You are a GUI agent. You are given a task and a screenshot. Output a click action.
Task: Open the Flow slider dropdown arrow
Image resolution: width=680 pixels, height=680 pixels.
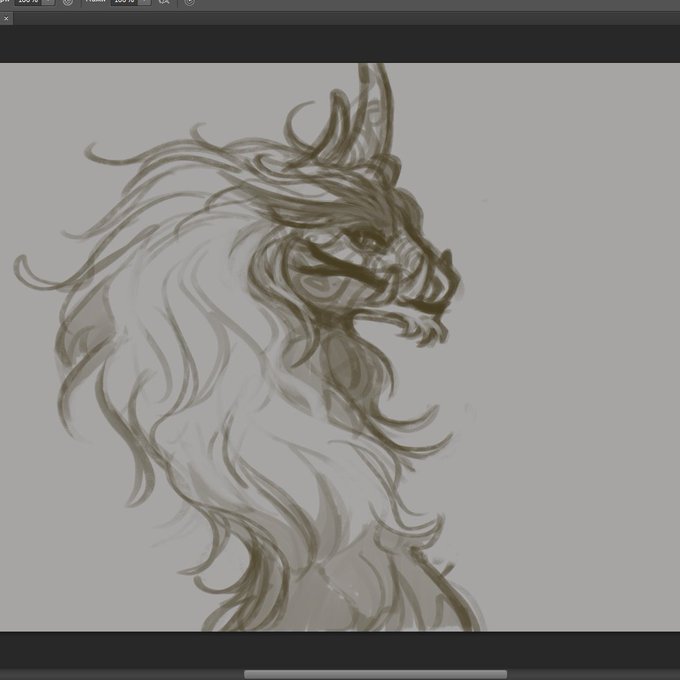145,2
